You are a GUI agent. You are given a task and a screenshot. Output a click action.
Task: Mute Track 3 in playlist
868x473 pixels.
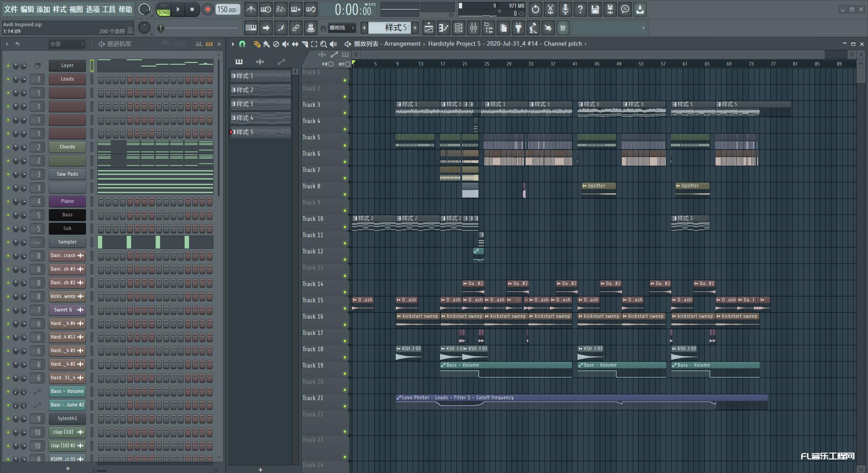345,113
